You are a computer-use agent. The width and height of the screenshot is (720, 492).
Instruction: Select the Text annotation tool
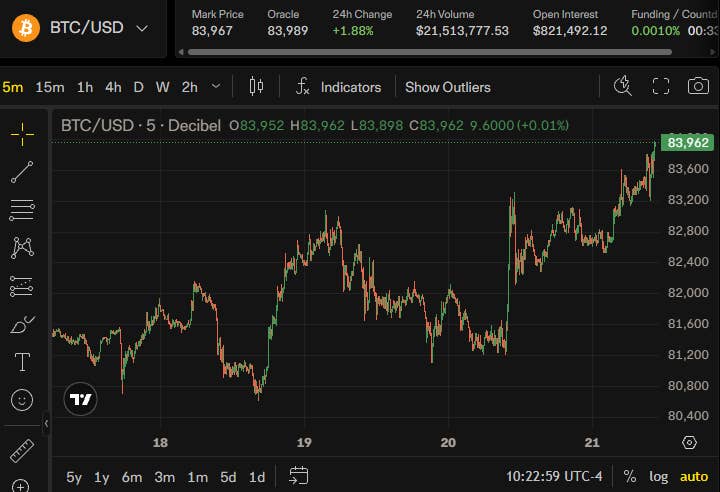[x=22, y=362]
